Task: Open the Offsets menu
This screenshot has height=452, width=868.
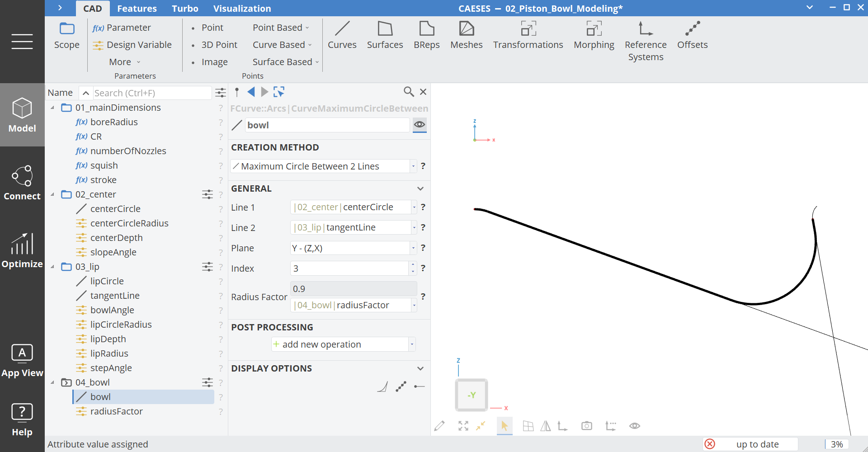Action: click(x=693, y=35)
